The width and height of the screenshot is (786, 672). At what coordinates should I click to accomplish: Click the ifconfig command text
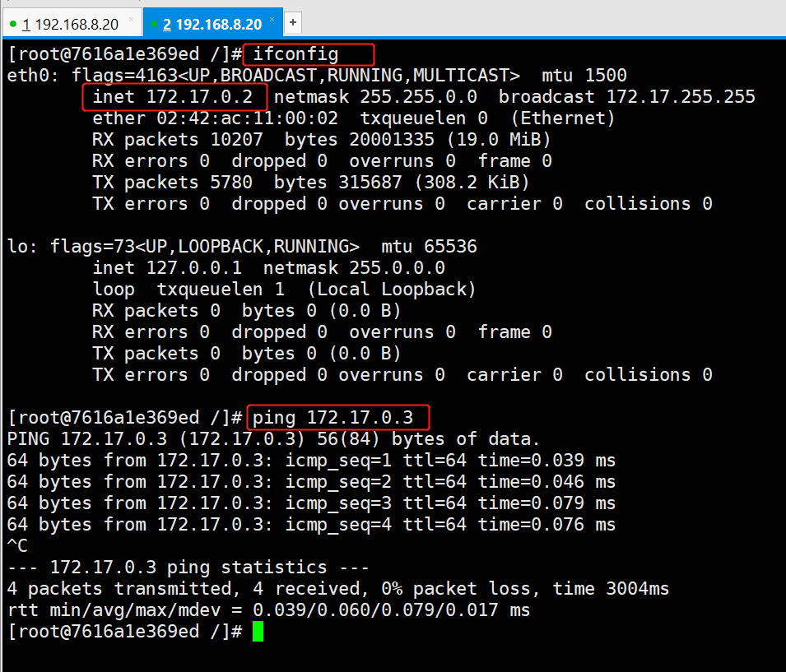point(295,54)
